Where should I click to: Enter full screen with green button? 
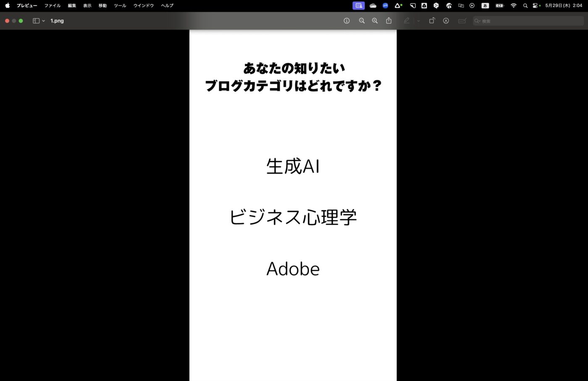point(21,21)
